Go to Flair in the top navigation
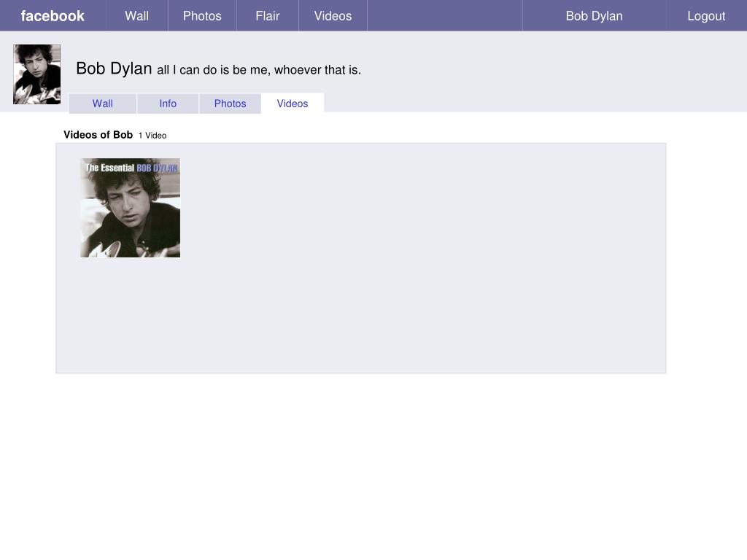Image resolution: width=747 pixels, height=560 pixels. pos(267,16)
